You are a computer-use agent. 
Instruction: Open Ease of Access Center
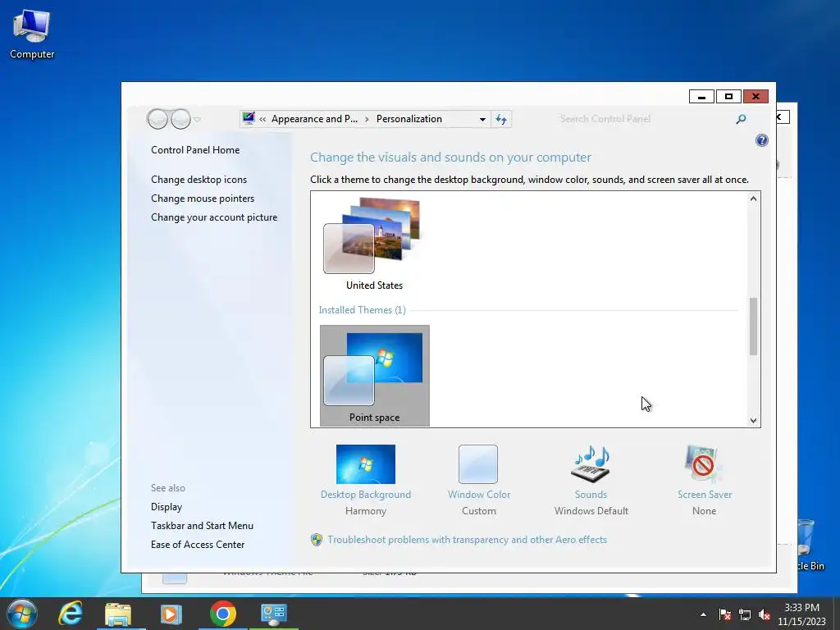point(198,545)
